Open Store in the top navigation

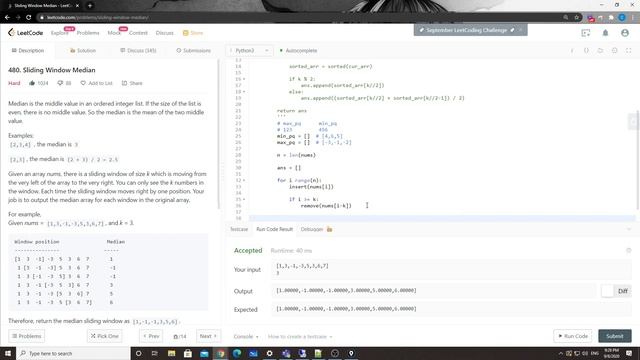click(193, 33)
